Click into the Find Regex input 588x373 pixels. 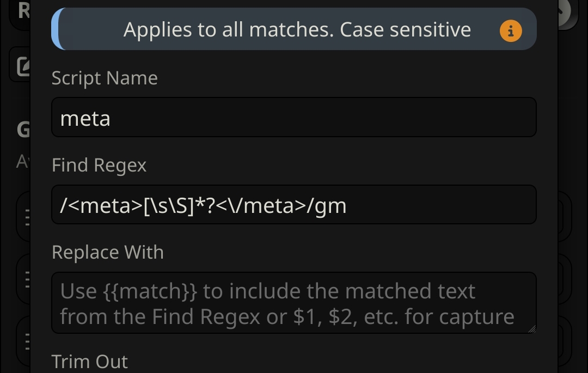pyautogui.click(x=293, y=205)
